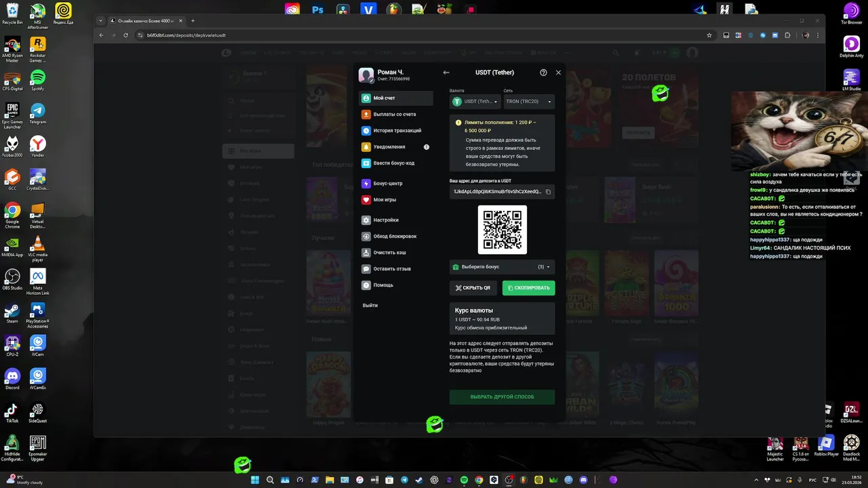The height and width of the screenshot is (488, 868).
Task: Click the Помощь question icon
Action: click(x=366, y=285)
